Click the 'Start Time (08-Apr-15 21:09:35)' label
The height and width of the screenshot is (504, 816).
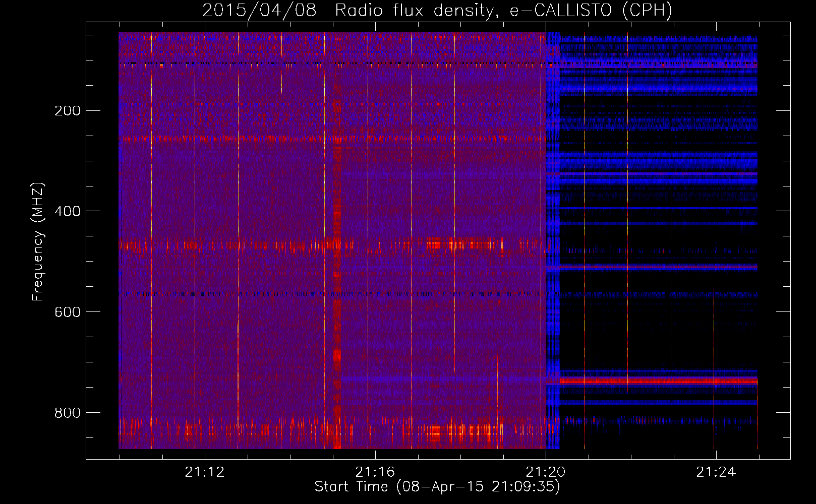click(x=437, y=487)
